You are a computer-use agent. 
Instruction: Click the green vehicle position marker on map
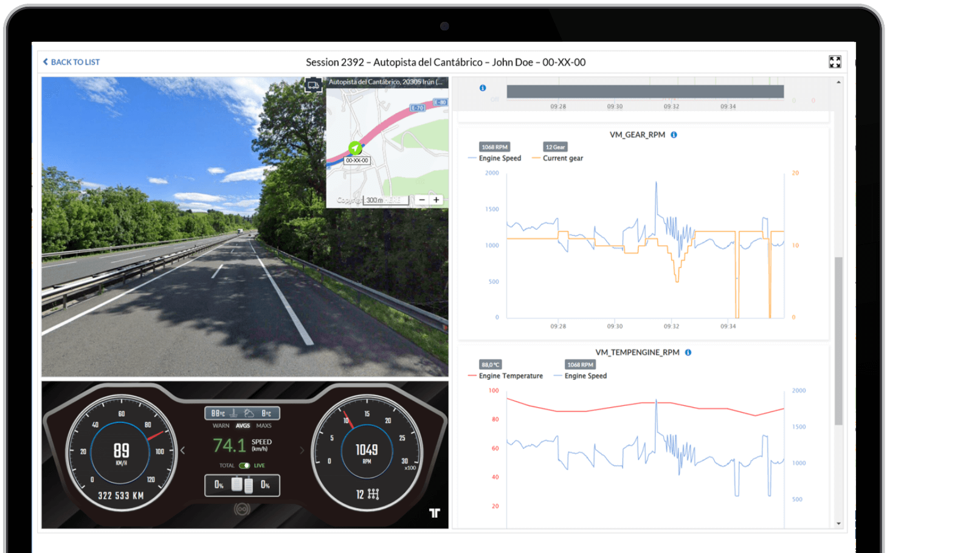point(355,148)
